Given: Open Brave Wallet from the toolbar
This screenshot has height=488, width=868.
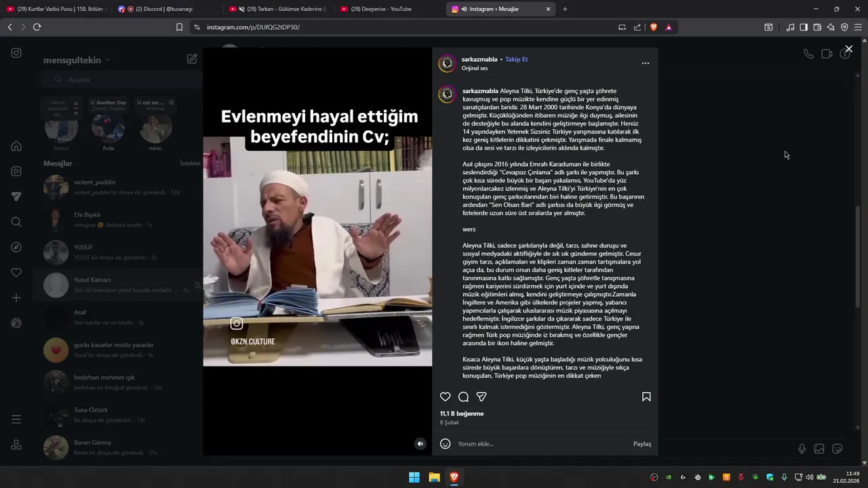Looking at the screenshot, I should (817, 27).
